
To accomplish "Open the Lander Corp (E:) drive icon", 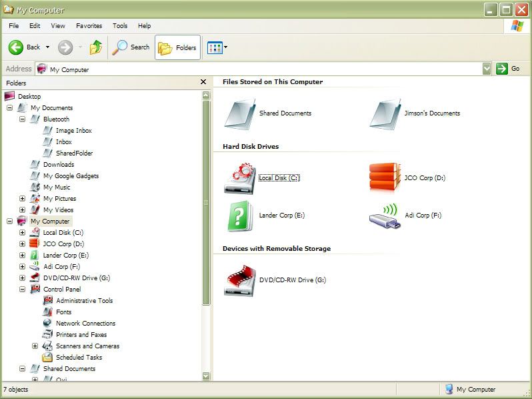I will 240,216.
